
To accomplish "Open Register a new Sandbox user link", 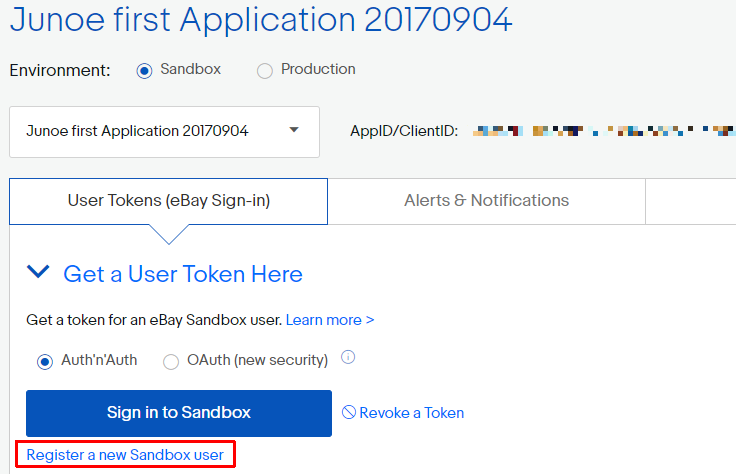I will pos(125,455).
